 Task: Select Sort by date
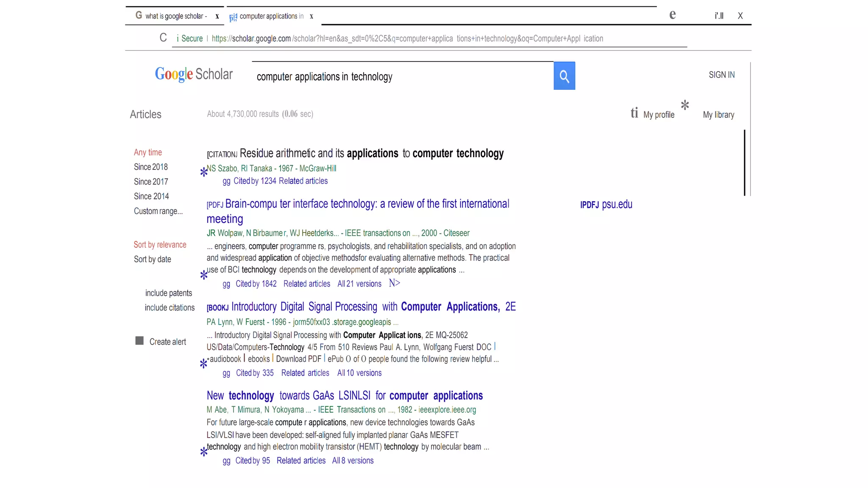point(153,259)
